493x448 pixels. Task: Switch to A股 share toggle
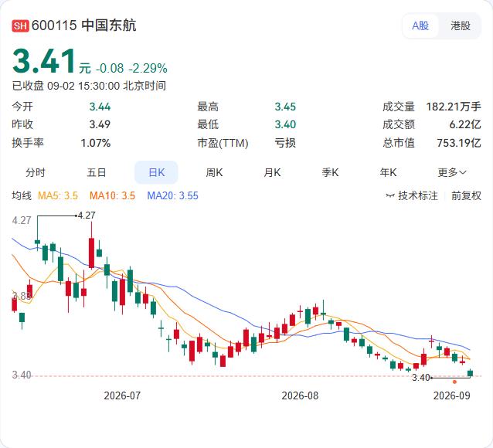(420, 25)
